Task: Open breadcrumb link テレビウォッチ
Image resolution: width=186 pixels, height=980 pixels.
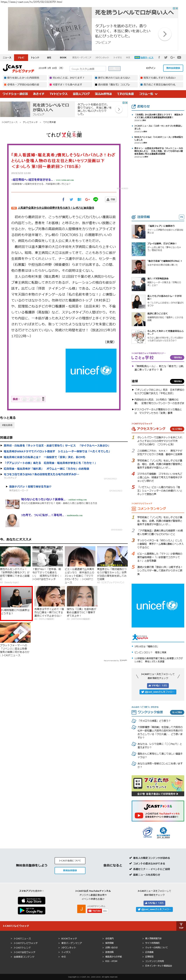Action: (30, 122)
